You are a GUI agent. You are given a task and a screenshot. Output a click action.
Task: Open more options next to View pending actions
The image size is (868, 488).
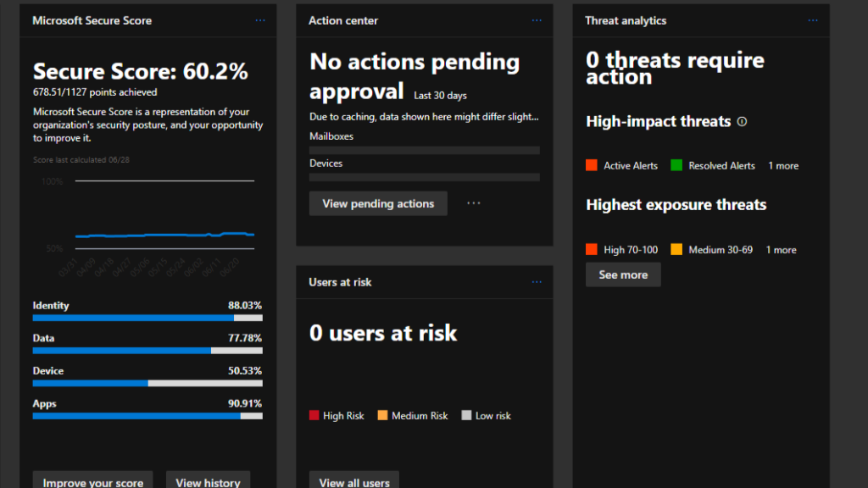473,203
